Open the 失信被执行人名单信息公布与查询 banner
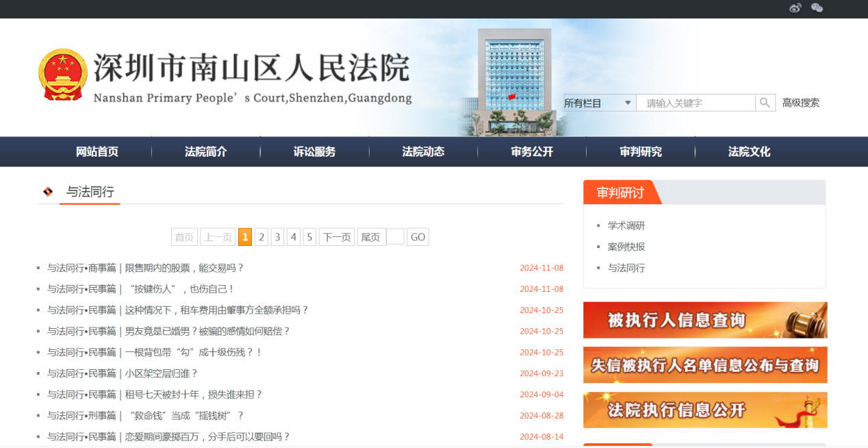 coord(704,365)
